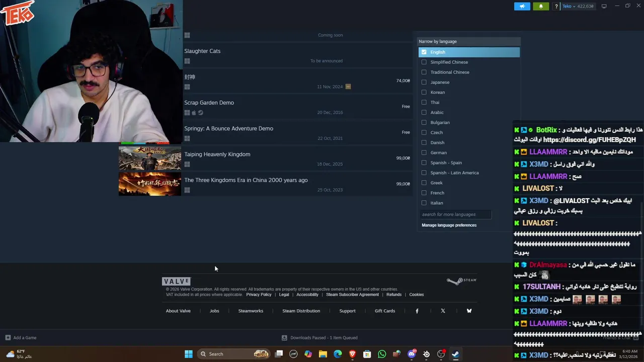
Task: Check the Bulgarian language filter
Action: point(424,122)
